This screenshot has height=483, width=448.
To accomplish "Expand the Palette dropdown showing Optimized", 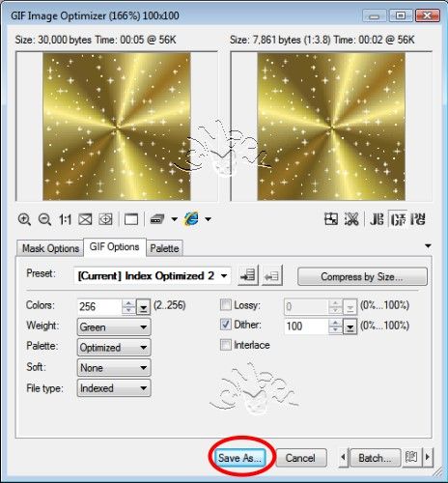I will [x=114, y=348].
